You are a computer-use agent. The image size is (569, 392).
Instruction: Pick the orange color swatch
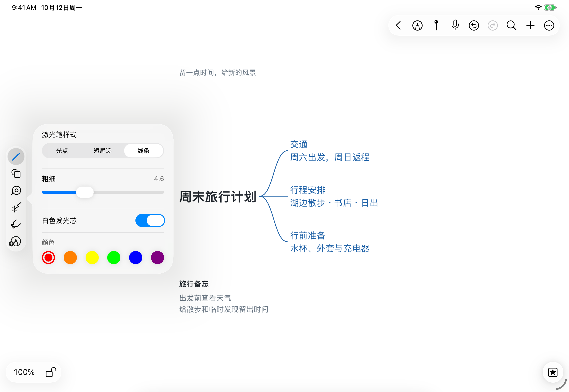[x=70, y=257]
